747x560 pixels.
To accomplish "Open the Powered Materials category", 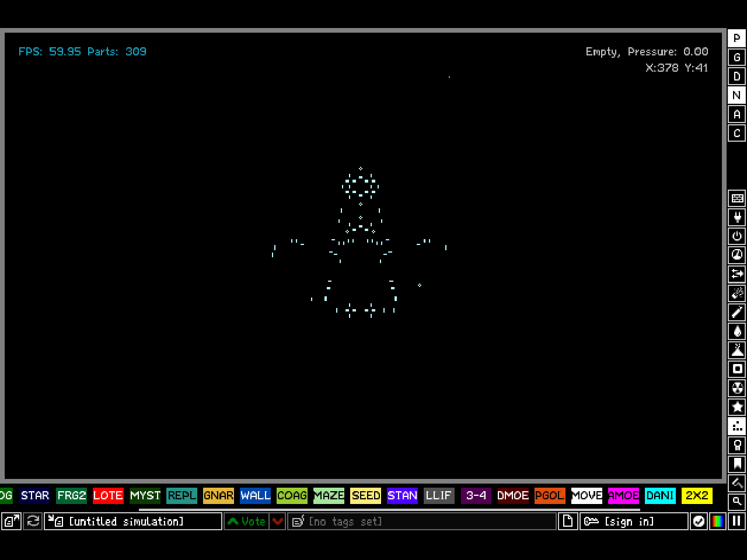I will click(x=737, y=236).
